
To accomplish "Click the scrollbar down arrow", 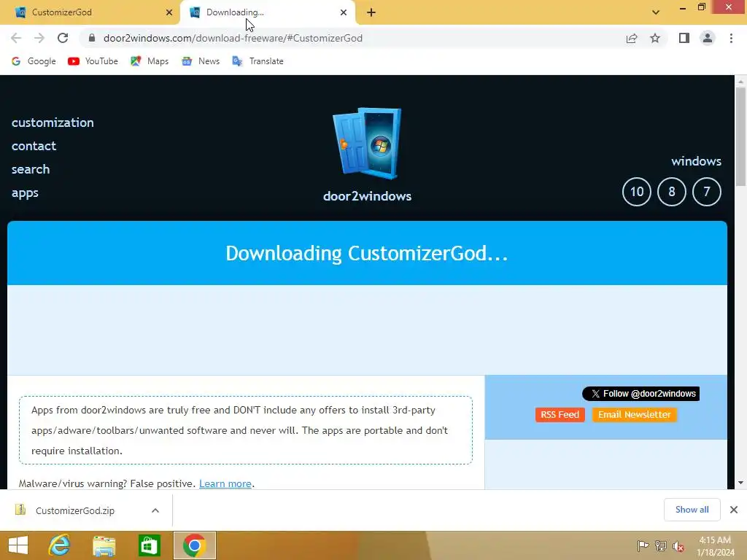I will click(740, 483).
